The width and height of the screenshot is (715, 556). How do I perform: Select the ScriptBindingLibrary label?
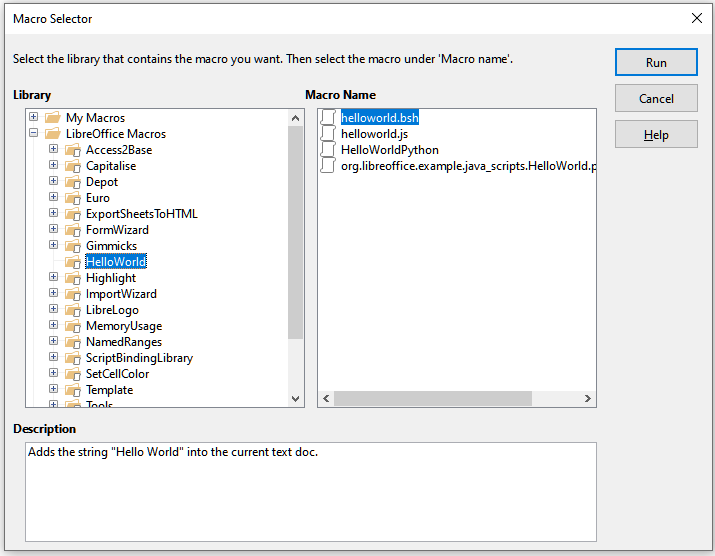[139, 358]
